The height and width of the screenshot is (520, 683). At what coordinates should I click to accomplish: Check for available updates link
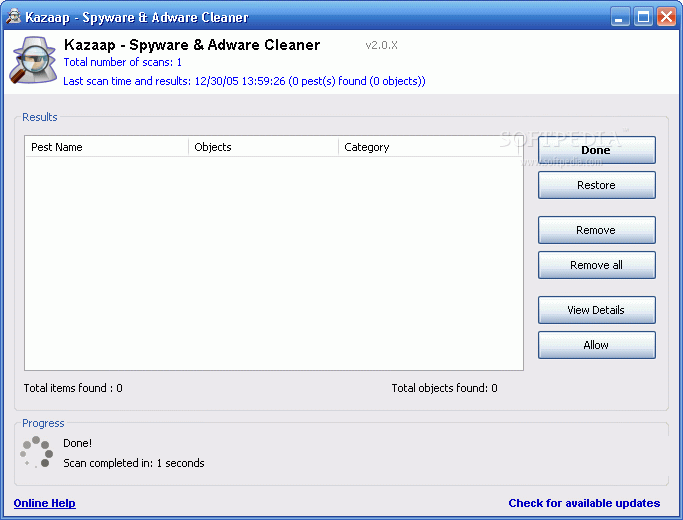(584, 503)
